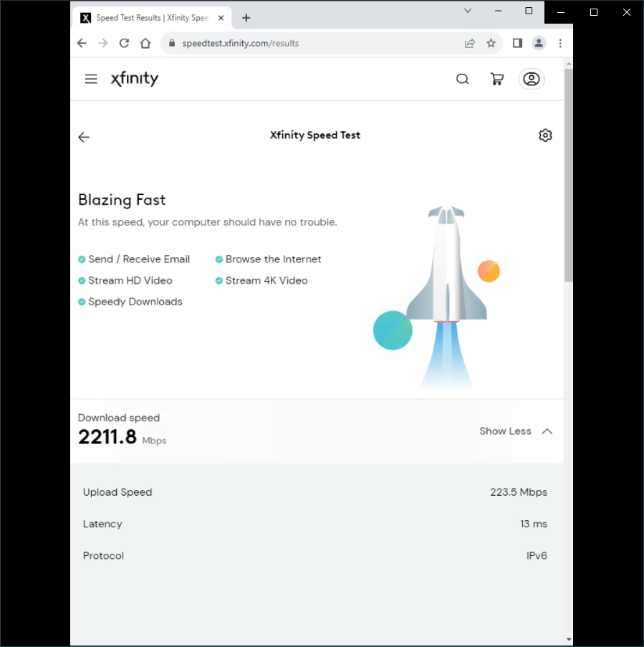644x647 pixels.
Task: Click the 2211.8 download speed value
Action: click(x=107, y=436)
